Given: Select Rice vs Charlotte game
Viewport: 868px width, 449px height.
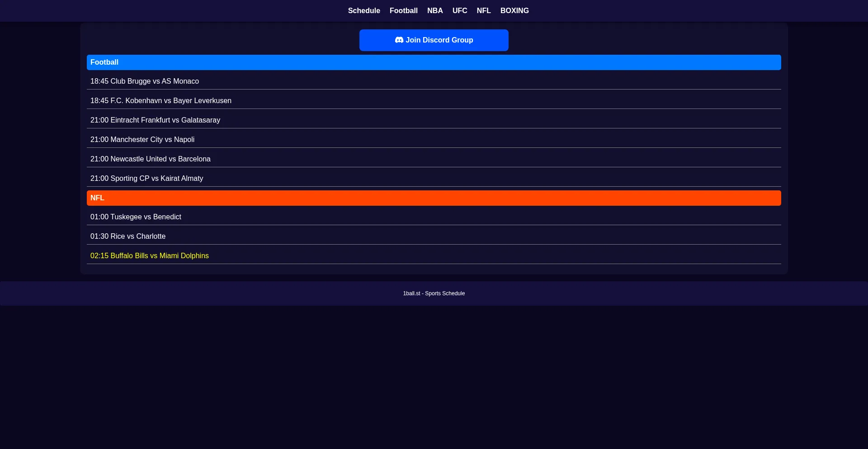Looking at the screenshot, I should click(x=434, y=236).
